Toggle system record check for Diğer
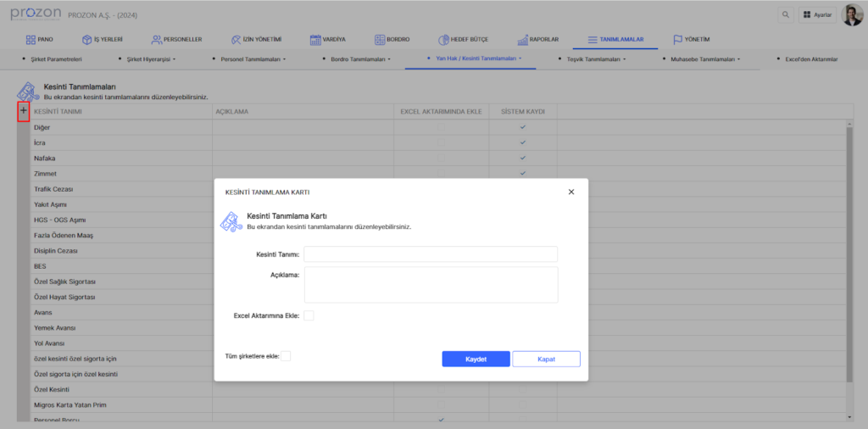 [522, 127]
